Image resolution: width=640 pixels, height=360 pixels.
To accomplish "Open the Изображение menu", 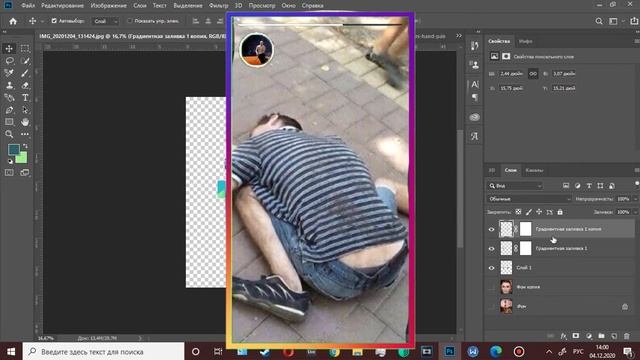I will pyautogui.click(x=109, y=6).
